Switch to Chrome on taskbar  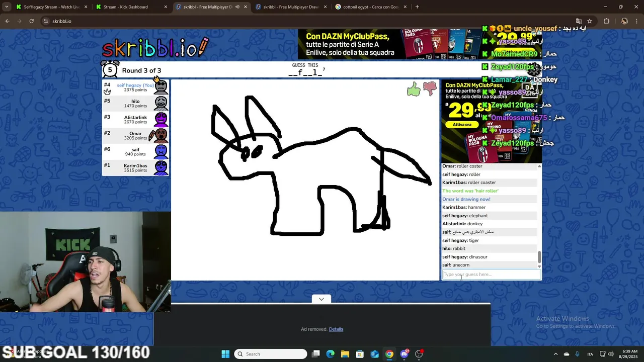tap(389, 354)
